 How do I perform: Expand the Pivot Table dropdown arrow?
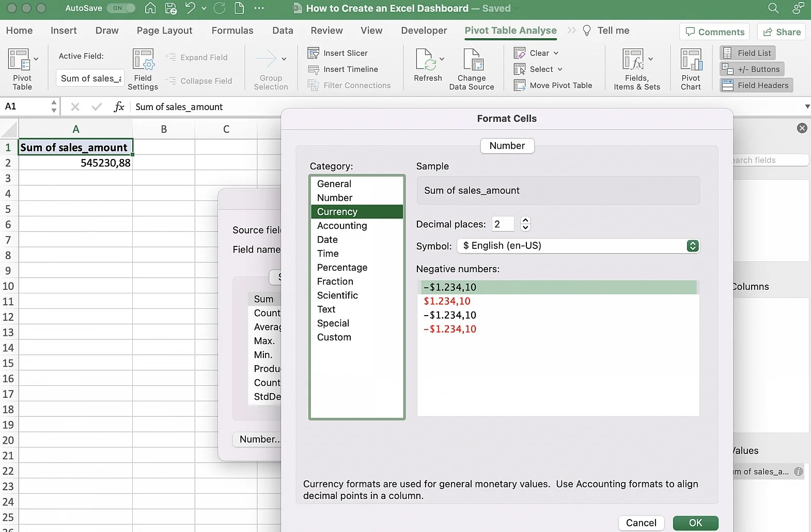click(36, 59)
